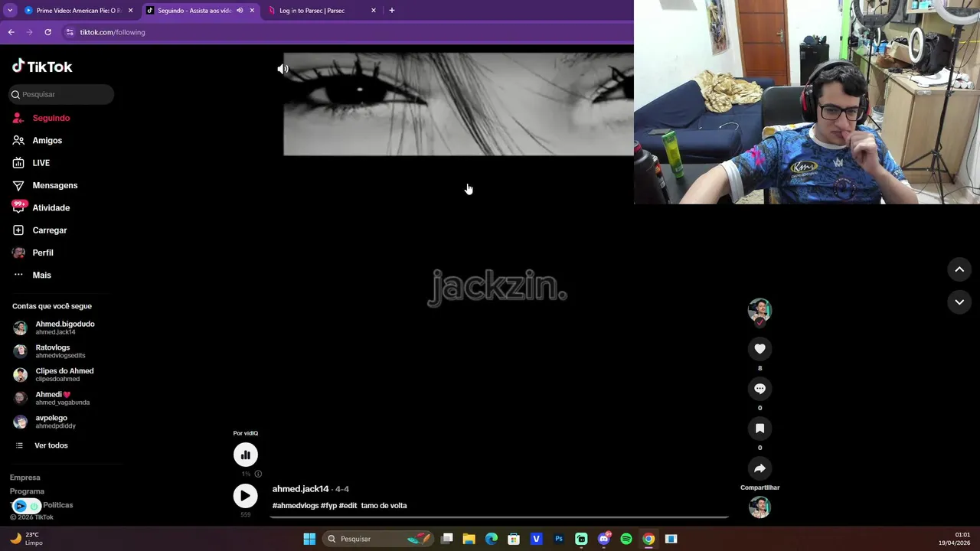The height and width of the screenshot is (551, 980).
Task: Click the TikTok logo
Action: pos(42,67)
